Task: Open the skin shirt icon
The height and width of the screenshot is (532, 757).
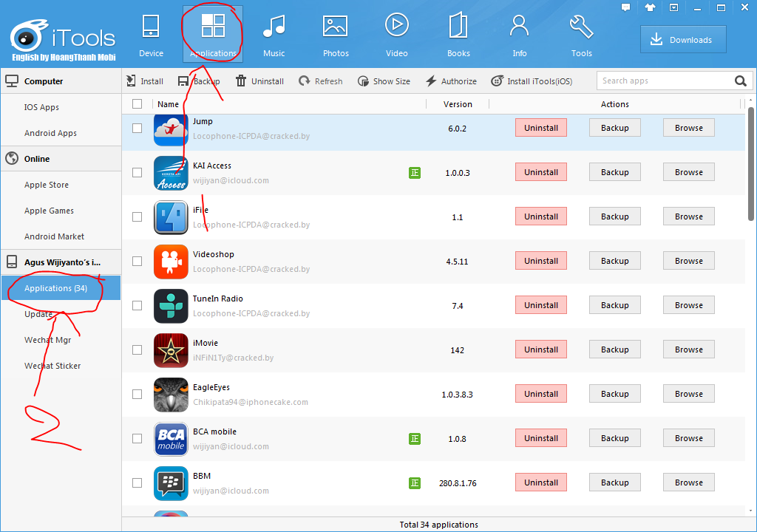Action: coord(650,7)
